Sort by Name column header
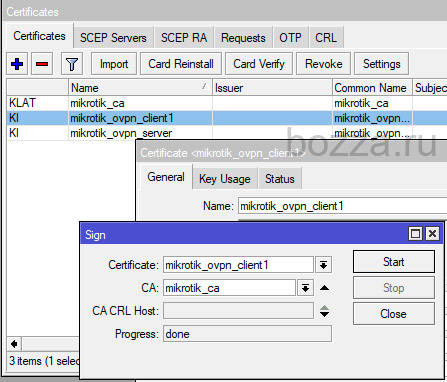 pyautogui.click(x=140, y=88)
